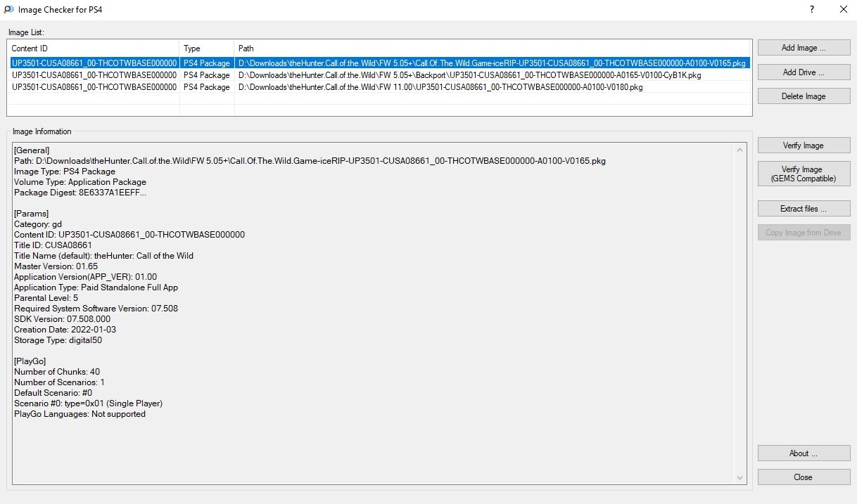Sort list by Path column header
This screenshot has width=857, height=504.
tap(493, 49)
